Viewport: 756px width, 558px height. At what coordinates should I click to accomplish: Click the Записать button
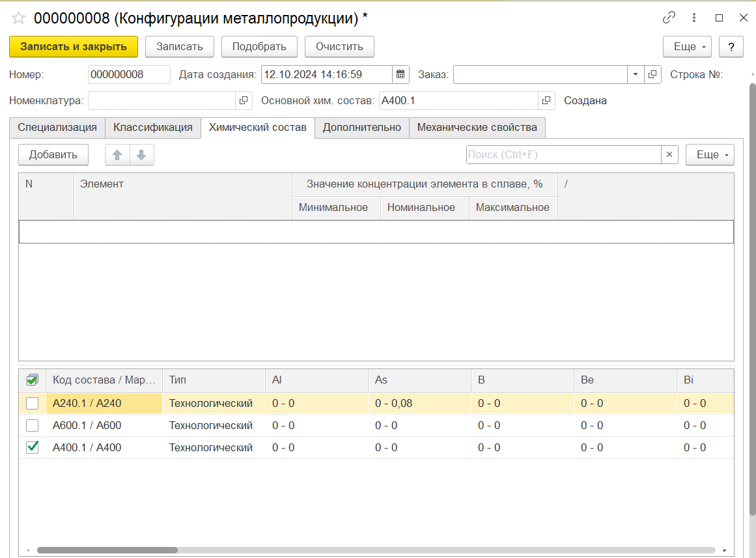(179, 47)
